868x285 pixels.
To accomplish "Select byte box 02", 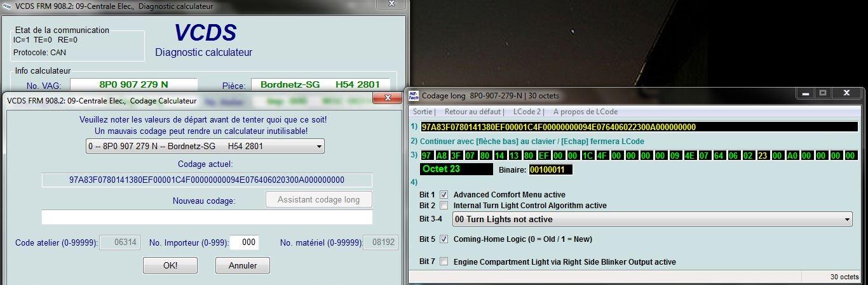I will point(748,155).
